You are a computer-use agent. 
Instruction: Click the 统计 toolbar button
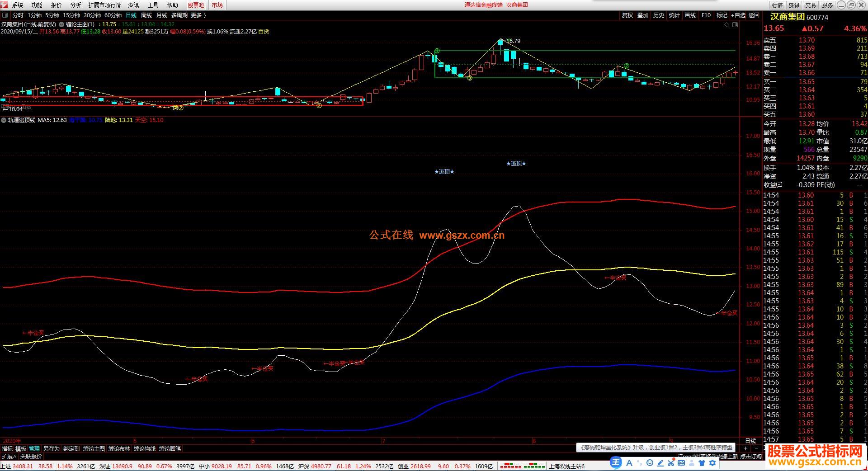(675, 15)
